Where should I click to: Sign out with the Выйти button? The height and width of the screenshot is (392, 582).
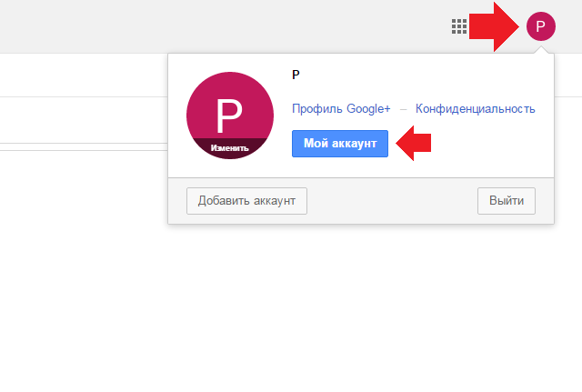pyautogui.click(x=507, y=201)
